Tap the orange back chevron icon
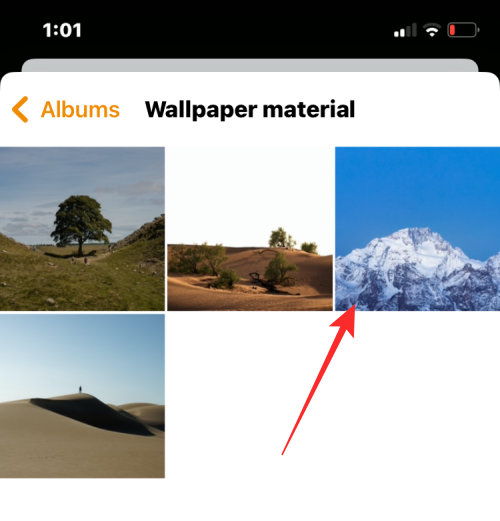Viewport: 500px width, 521px height. point(20,109)
